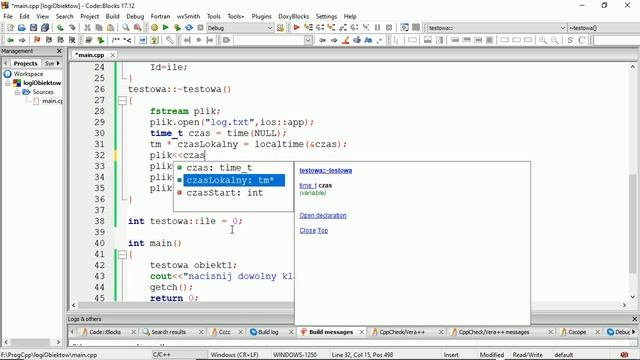
Task: Click the Open file toolbar icon
Action: [22, 28]
